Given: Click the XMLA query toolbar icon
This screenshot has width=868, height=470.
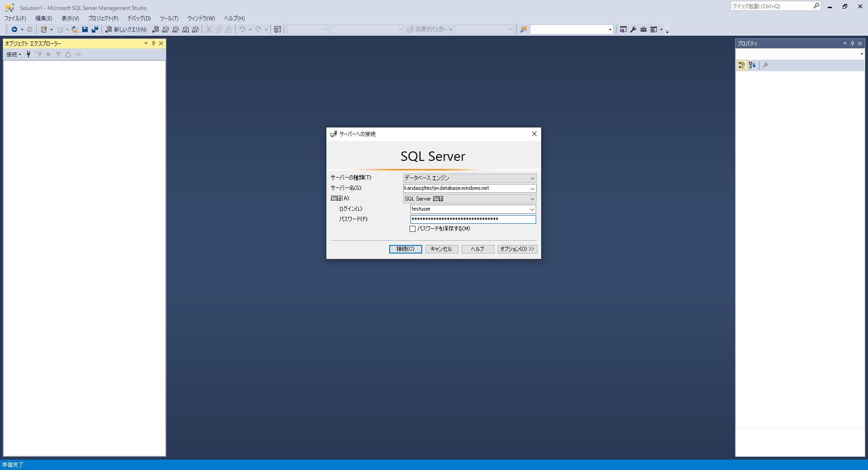Looking at the screenshot, I should pyautogui.click(x=185, y=29).
